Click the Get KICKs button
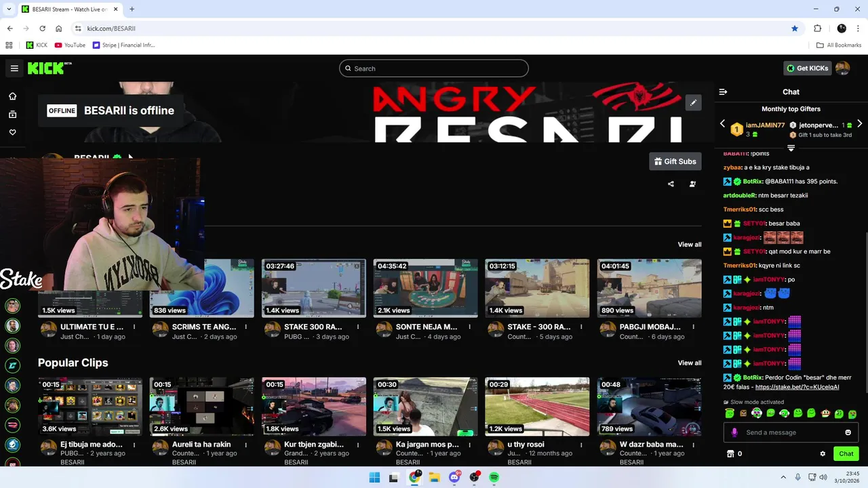The height and width of the screenshot is (488, 868). 807,68
